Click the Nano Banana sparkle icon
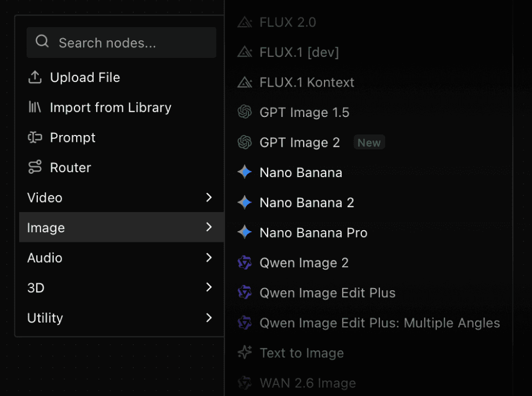 [x=245, y=172]
